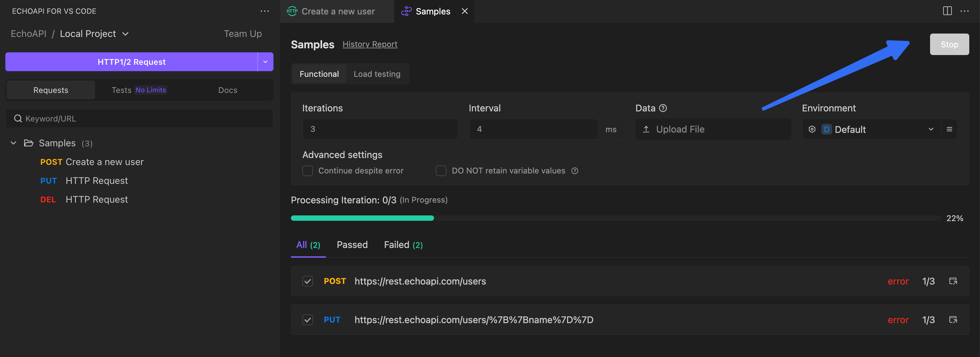Click the HTTP1/2 Request button
The image size is (980, 357).
click(131, 62)
